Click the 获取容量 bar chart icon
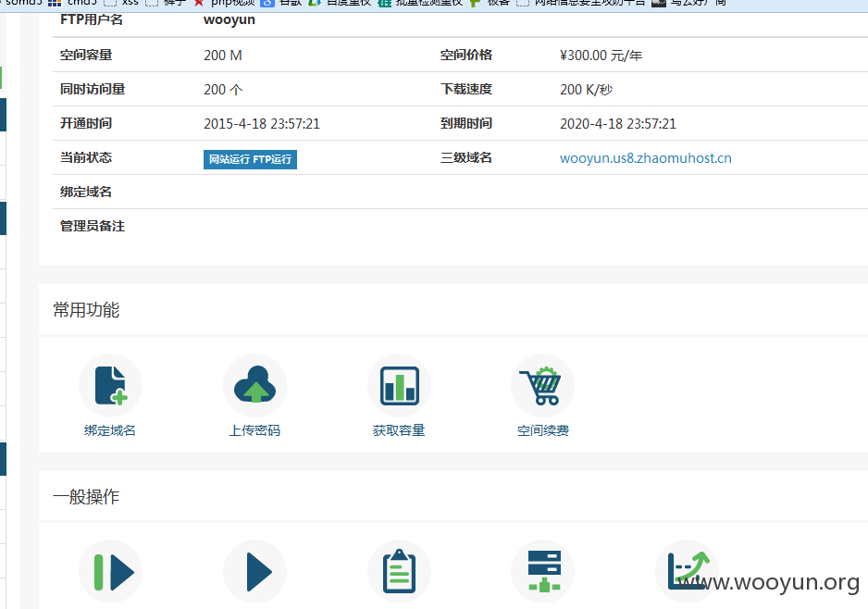The width and height of the screenshot is (868, 609). click(399, 385)
